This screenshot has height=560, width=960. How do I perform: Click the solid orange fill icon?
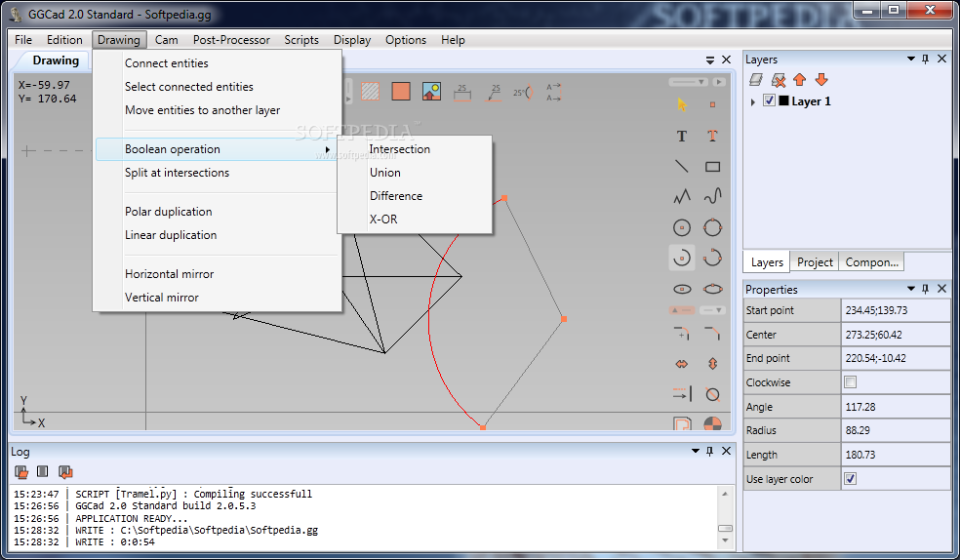pos(401,92)
